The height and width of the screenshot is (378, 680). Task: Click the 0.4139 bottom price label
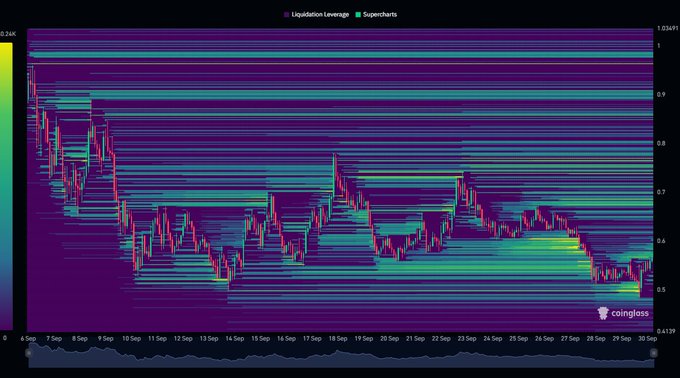(666, 331)
